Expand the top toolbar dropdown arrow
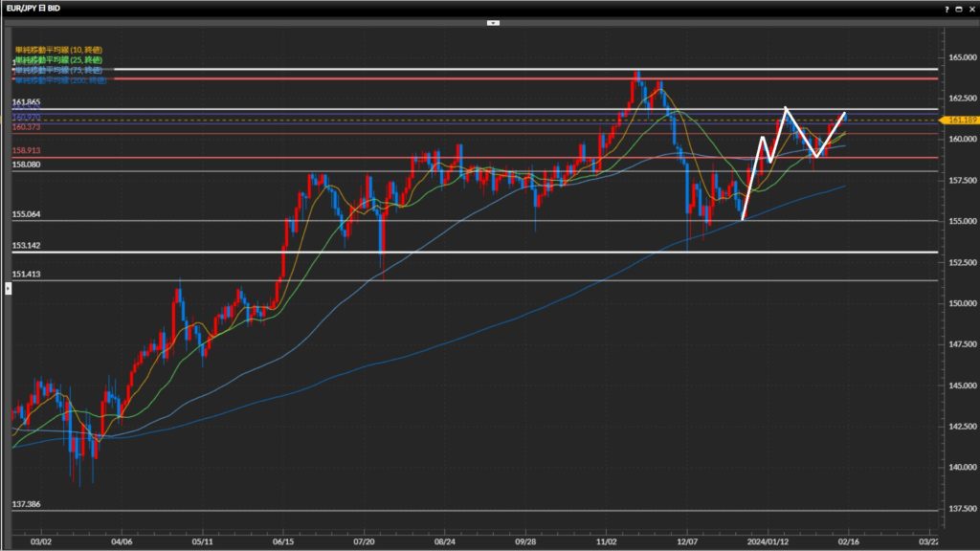The height and width of the screenshot is (551, 980). [493, 21]
